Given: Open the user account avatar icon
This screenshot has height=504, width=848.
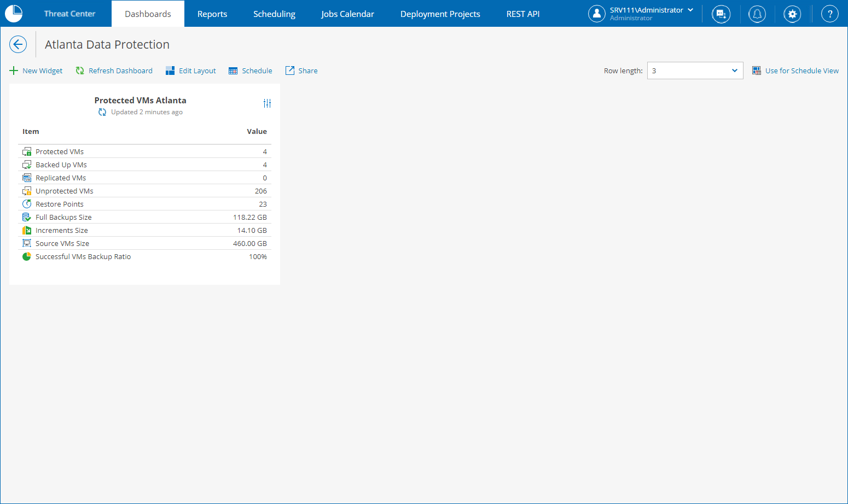Looking at the screenshot, I should (597, 14).
